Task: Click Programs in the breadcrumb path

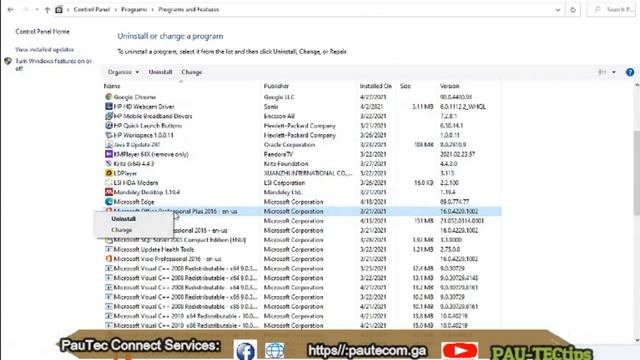Action: [x=134, y=9]
